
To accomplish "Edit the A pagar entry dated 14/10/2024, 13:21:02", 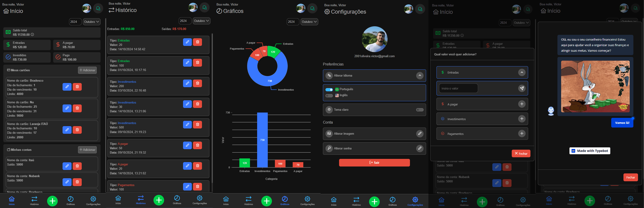I will pyautogui.click(x=187, y=166).
